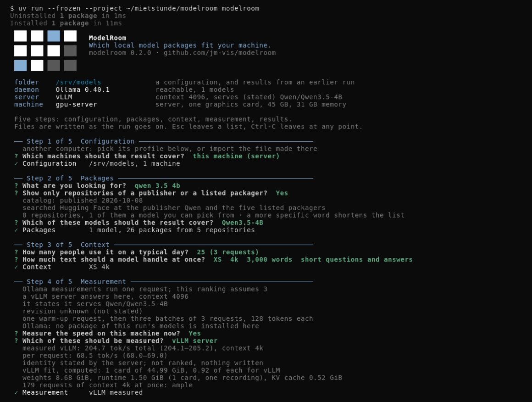
Task: Click the 'Step 3 of 5 Context' heading
Action: tap(68, 245)
